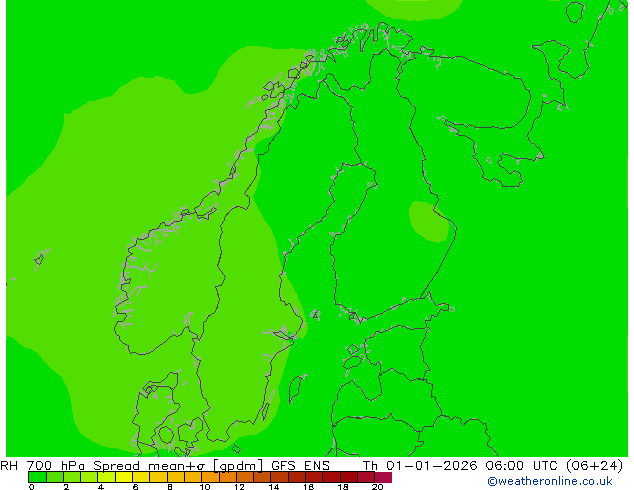Image resolution: width=634 pixels, height=490 pixels.
Task: Select the legend swatch between 14 and 15
Action: 279,477
